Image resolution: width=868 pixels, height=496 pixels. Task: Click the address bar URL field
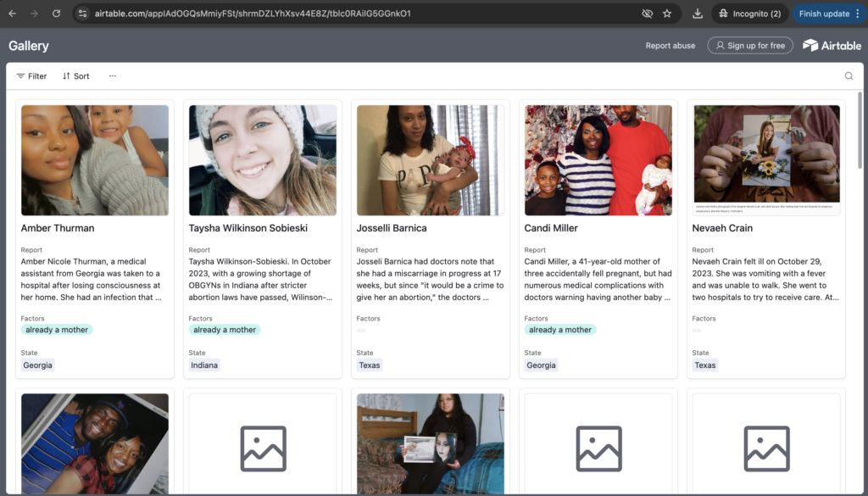(x=339, y=14)
